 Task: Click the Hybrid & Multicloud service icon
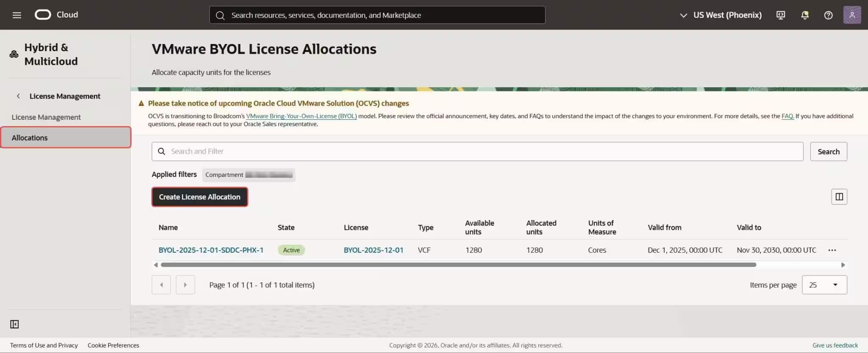[x=14, y=54]
